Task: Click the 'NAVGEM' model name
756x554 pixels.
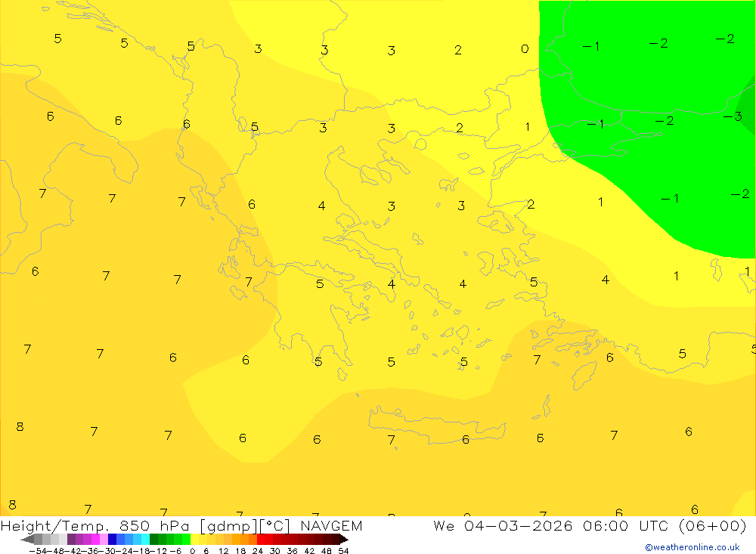Action: coord(331,525)
